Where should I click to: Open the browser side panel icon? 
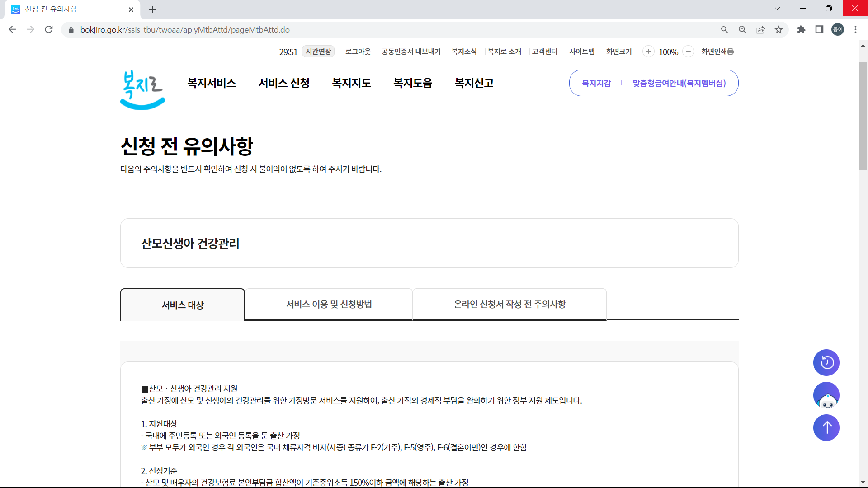[819, 29]
